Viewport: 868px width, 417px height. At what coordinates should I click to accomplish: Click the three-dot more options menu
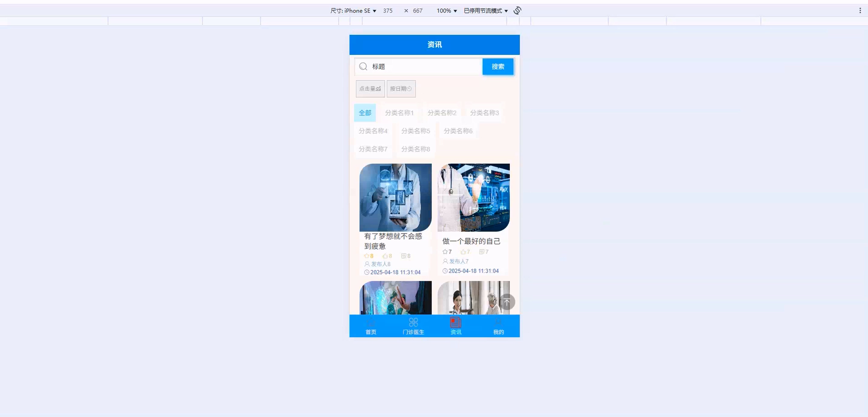click(860, 11)
